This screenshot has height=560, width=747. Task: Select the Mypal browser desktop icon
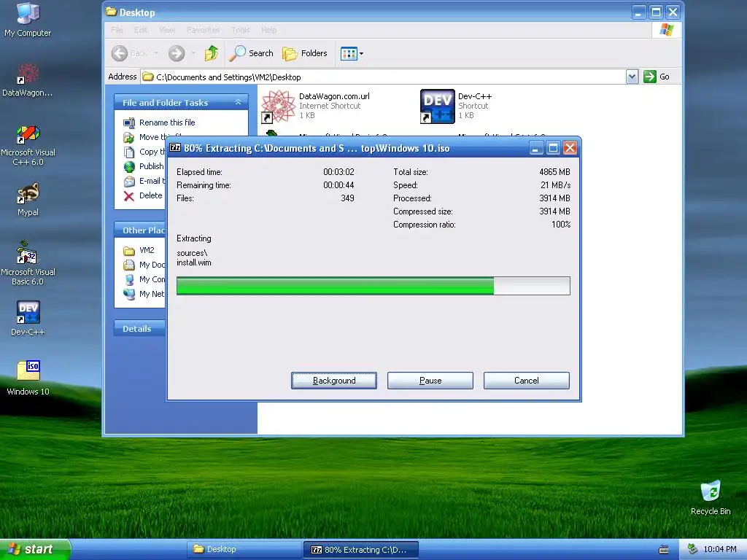click(x=28, y=199)
